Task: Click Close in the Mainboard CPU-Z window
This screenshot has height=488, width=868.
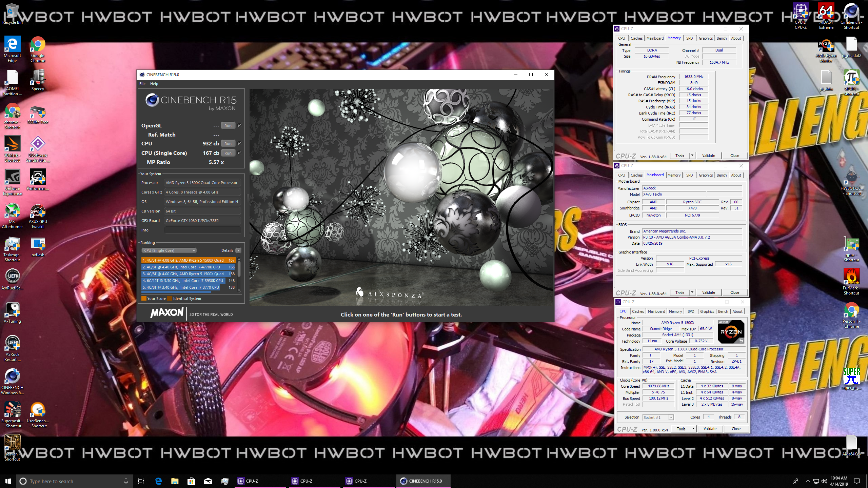Action: (735, 292)
